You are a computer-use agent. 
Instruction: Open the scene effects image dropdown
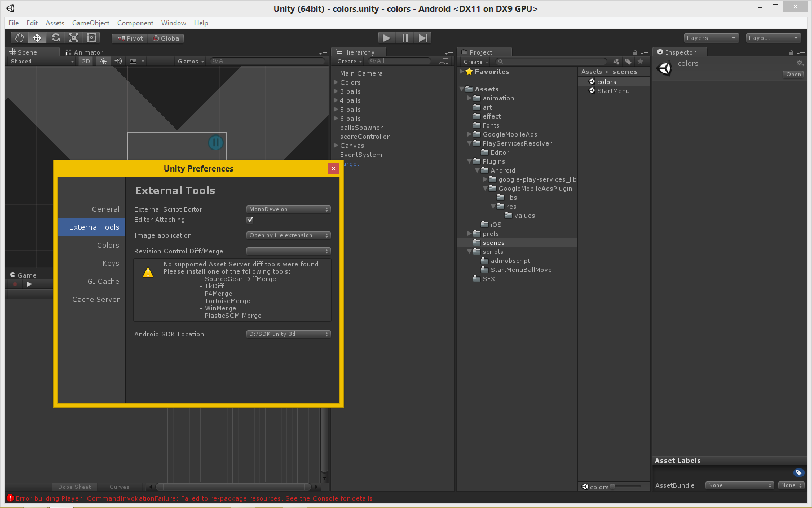point(136,61)
